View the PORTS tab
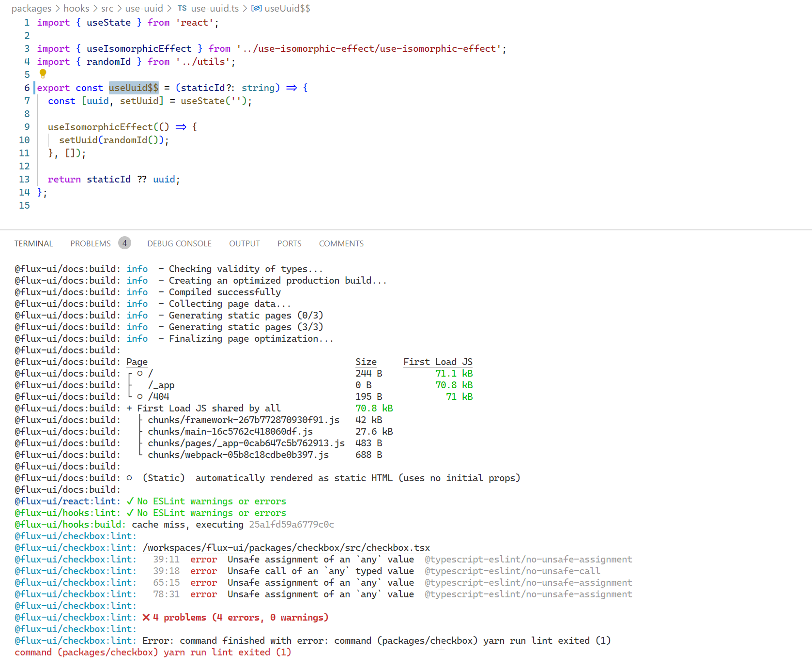 click(x=289, y=243)
